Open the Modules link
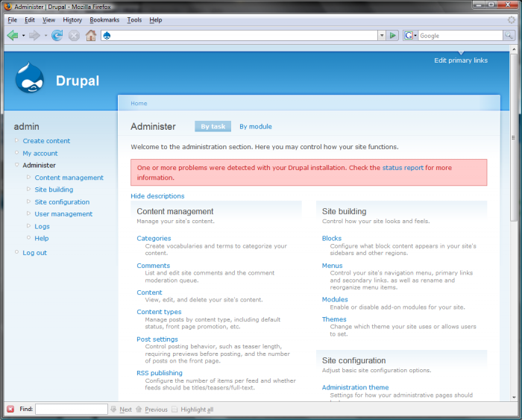 pos(335,299)
